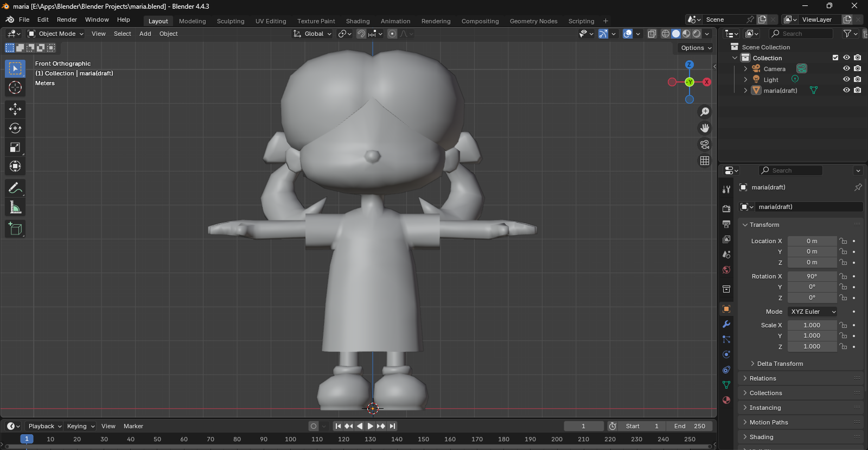
Task: Open the Render properties tab
Action: 726,209
